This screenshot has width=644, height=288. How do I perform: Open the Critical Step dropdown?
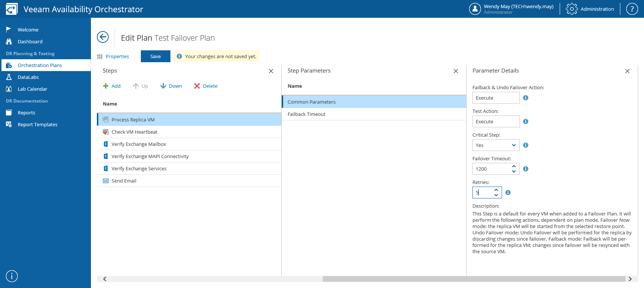point(496,145)
